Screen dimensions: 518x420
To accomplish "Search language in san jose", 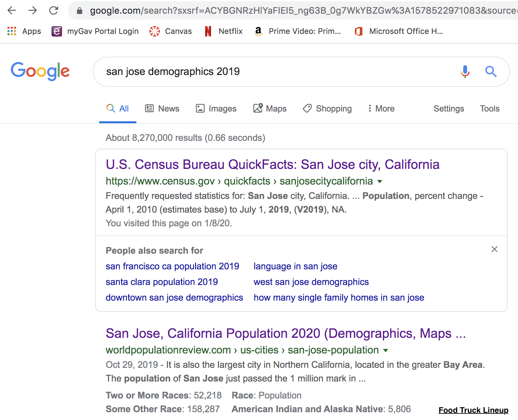I will coord(296,266).
